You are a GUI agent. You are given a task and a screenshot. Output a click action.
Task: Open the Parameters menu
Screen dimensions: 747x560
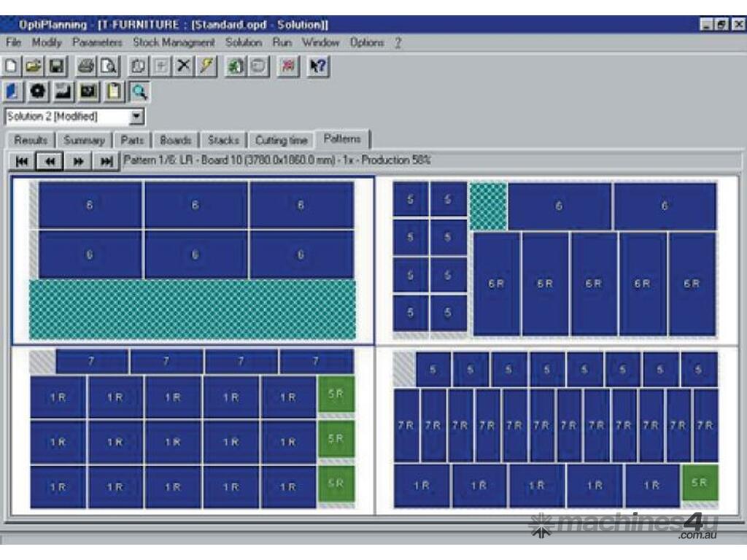[x=97, y=42]
